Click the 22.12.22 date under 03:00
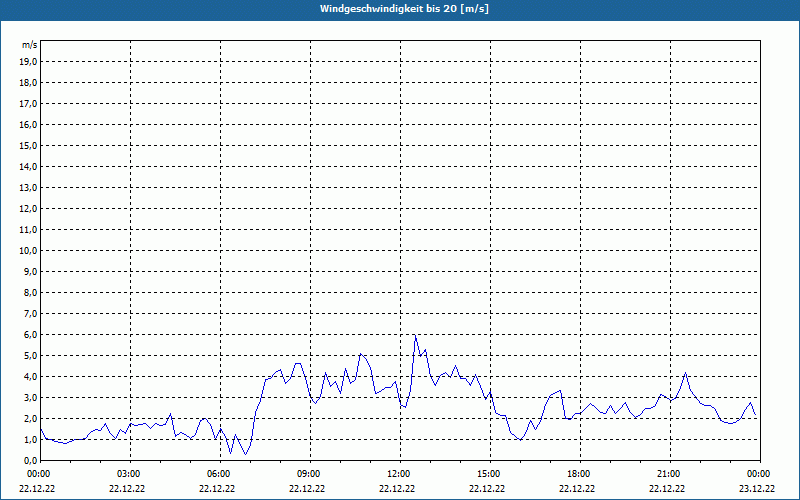The image size is (800, 500). [127, 488]
